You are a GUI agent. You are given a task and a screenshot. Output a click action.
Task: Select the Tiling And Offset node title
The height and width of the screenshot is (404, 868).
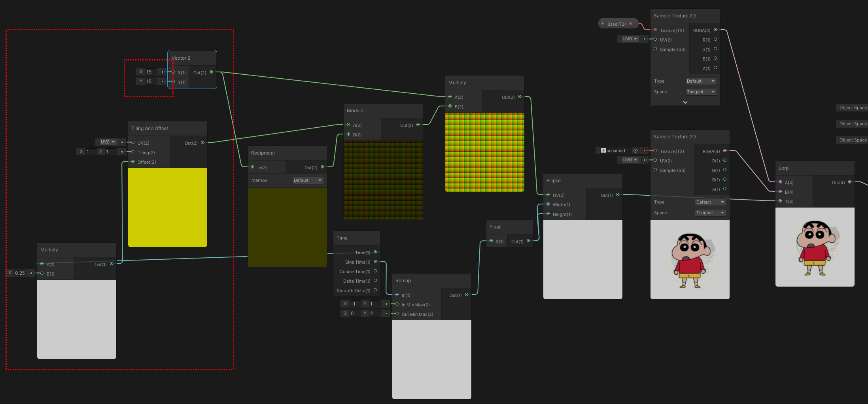click(149, 128)
